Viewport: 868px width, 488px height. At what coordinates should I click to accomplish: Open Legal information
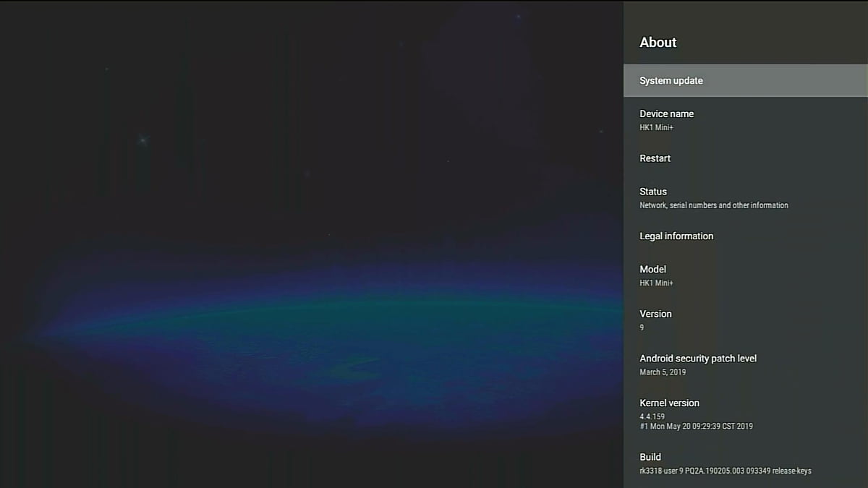746,236
